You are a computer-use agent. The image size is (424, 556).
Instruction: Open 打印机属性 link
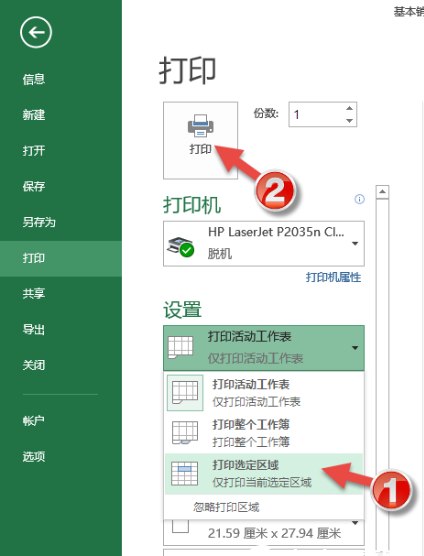tap(333, 277)
